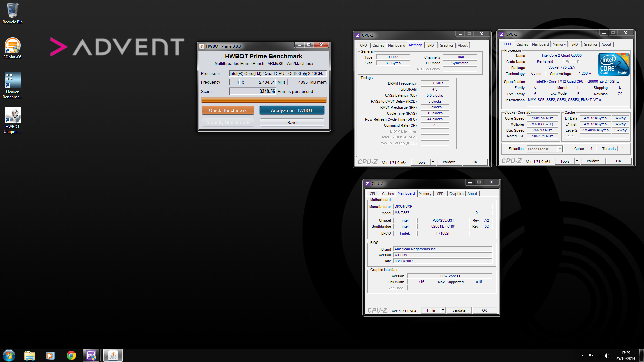Screen dimensions: 644x362
Task: Click Manufacturer value DIXONSXP
Action: [443, 207]
